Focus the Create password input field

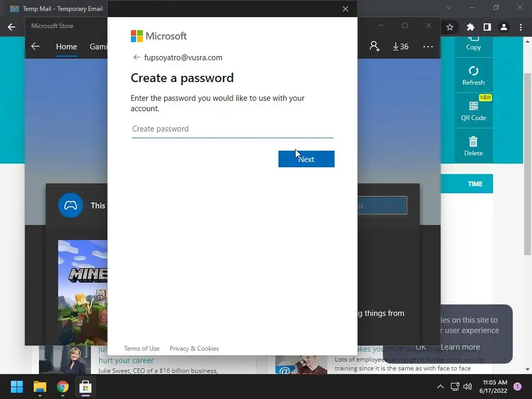point(232,129)
